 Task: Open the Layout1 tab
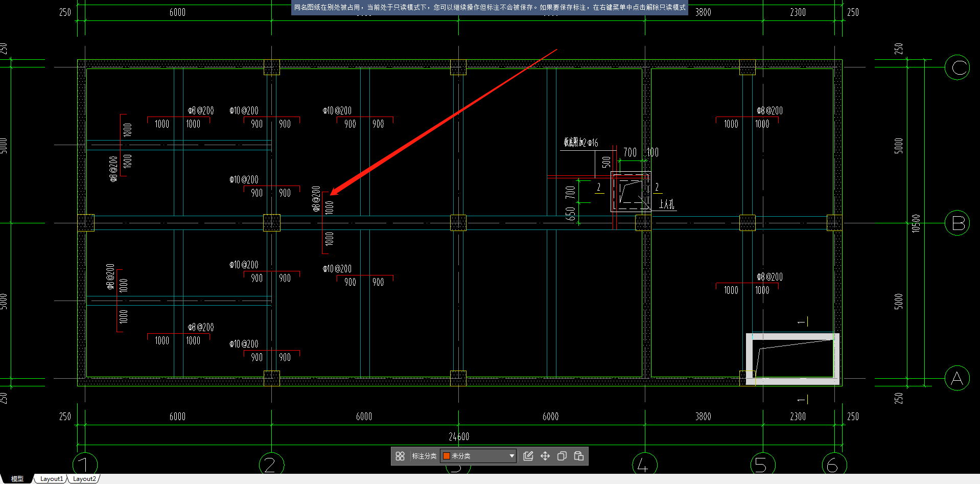[x=52, y=479]
